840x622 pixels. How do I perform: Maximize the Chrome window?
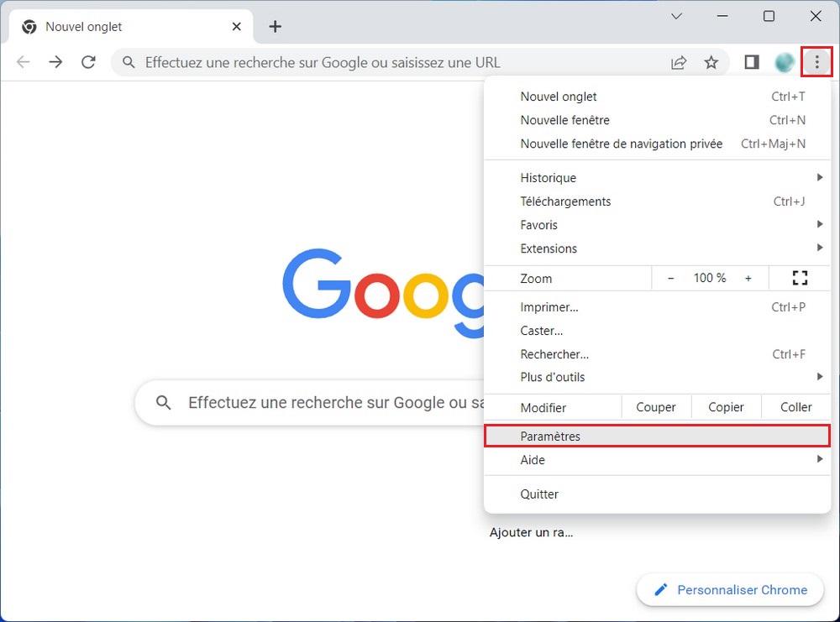769,16
